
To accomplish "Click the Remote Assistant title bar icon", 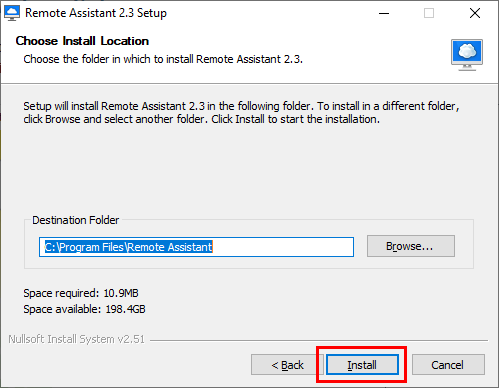I will pos(12,13).
